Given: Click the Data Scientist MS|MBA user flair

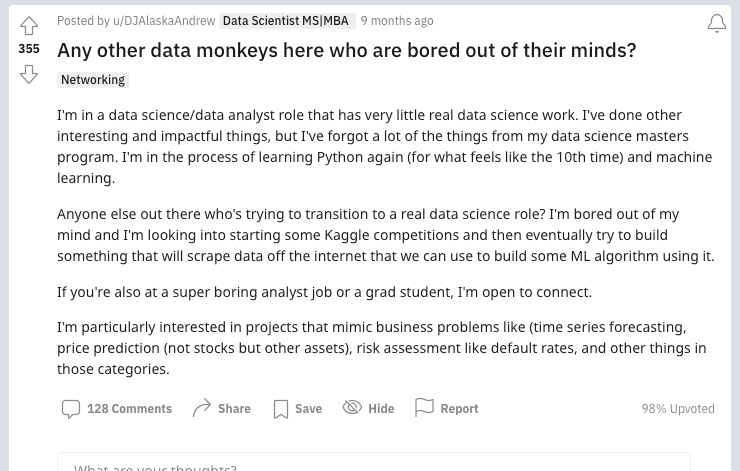Looking at the screenshot, I should click(286, 21).
